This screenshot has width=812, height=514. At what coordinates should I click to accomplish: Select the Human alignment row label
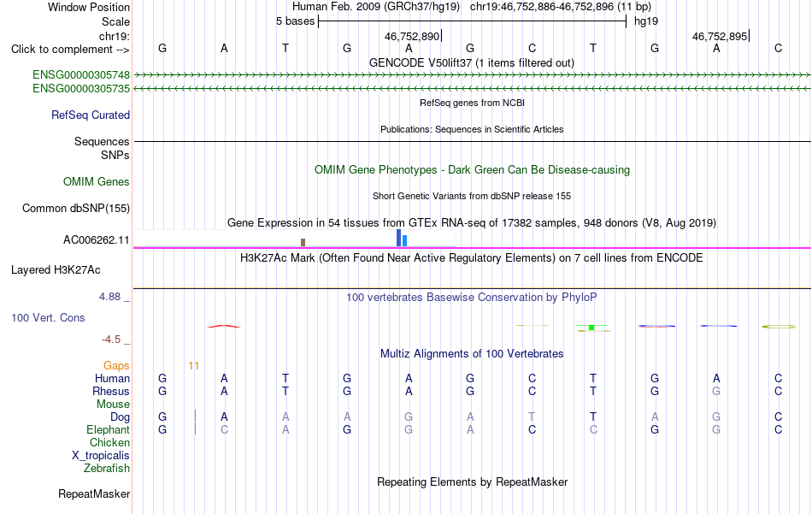point(112,379)
